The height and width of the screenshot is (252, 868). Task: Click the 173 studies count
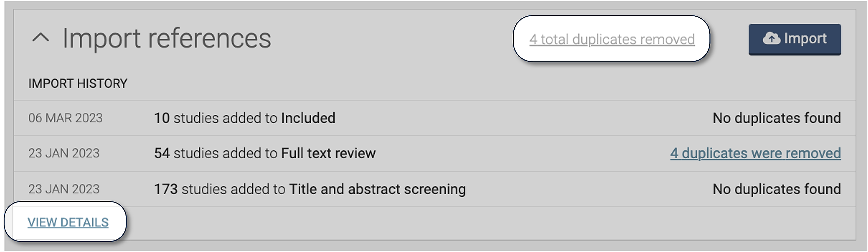coord(166,189)
